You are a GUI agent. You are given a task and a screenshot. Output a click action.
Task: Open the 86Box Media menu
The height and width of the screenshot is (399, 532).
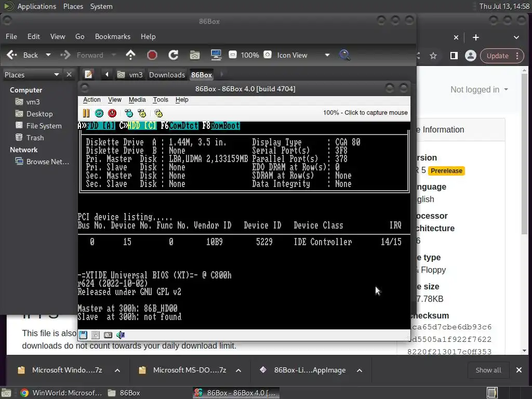point(137,100)
